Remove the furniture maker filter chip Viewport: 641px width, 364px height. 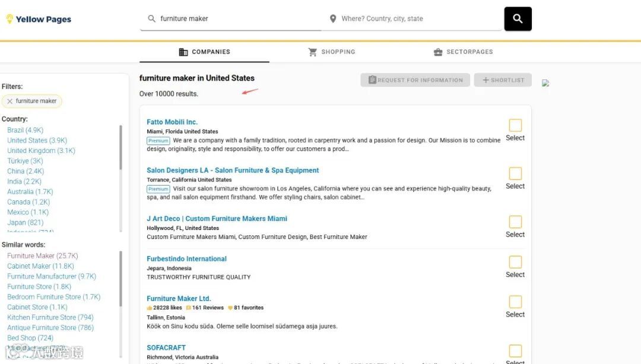[10, 101]
